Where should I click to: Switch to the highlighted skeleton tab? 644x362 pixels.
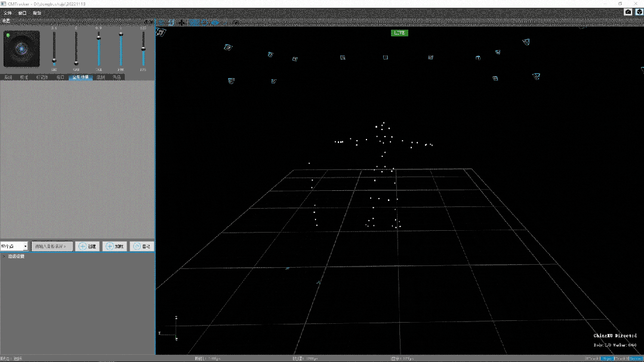pyautogui.click(x=81, y=77)
